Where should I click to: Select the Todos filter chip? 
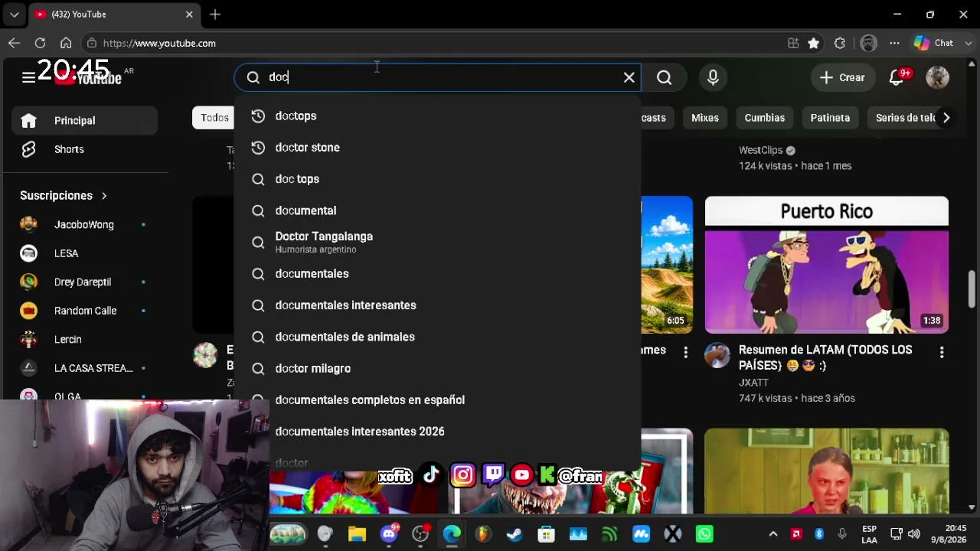click(214, 118)
